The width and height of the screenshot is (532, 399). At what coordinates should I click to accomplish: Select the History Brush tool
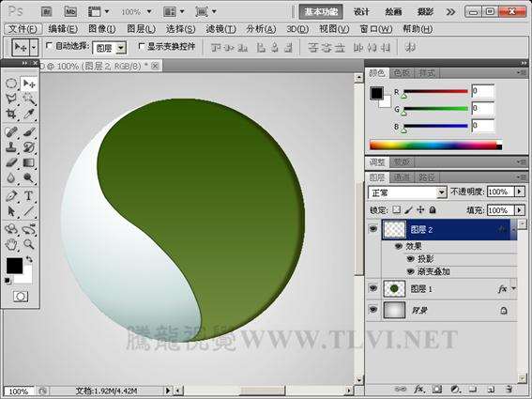pos(29,147)
